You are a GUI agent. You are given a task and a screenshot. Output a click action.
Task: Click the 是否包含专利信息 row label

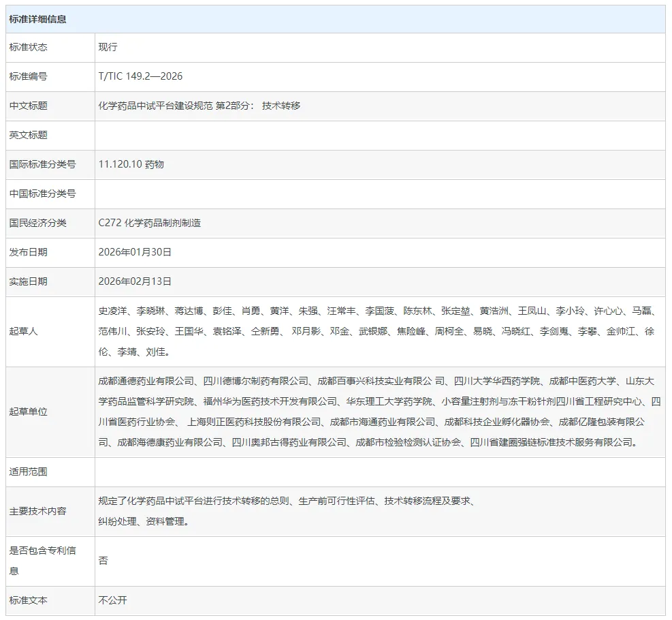click(42, 561)
